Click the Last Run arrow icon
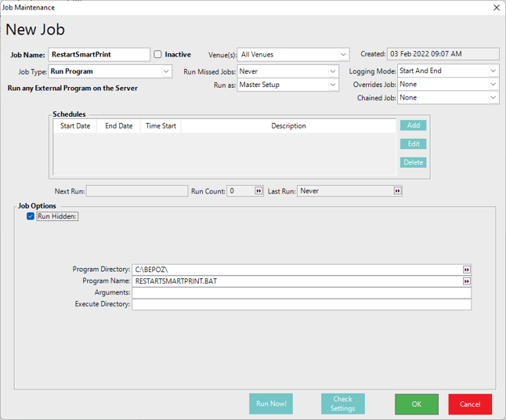This screenshot has height=420, width=506. coord(397,191)
